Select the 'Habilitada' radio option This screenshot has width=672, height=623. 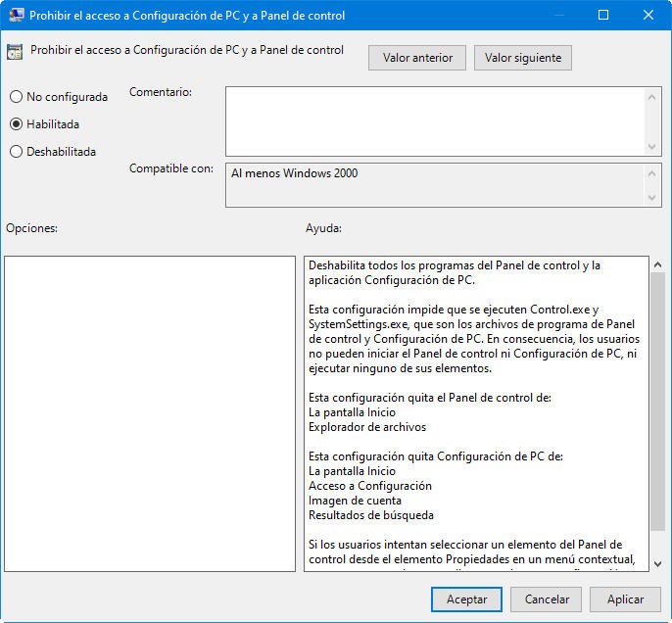pos(44,124)
